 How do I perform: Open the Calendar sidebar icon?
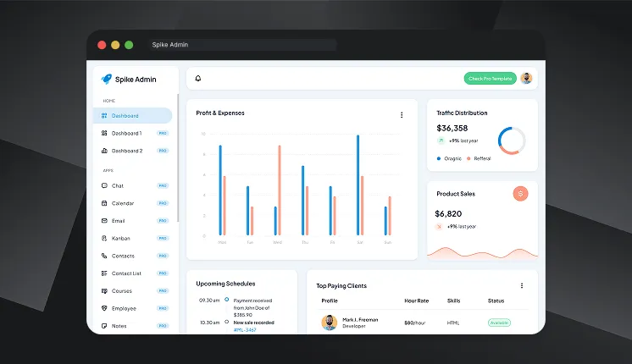pos(104,203)
